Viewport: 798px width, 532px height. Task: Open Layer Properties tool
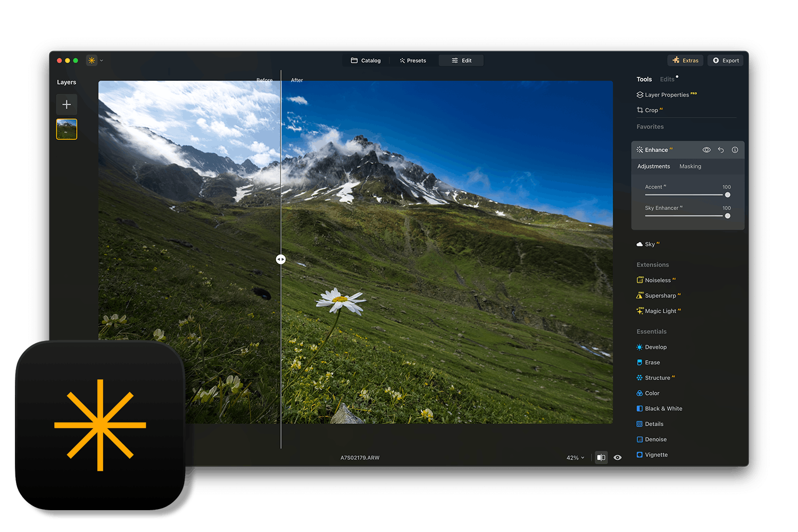pyautogui.click(x=667, y=95)
